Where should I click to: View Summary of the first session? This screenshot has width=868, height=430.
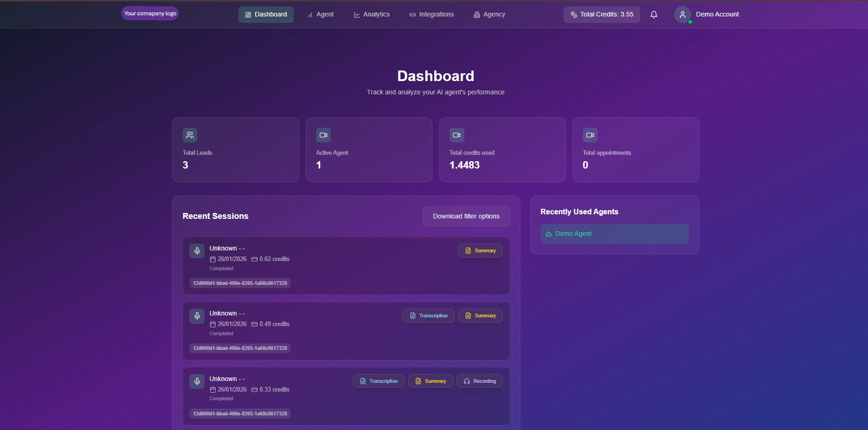(480, 250)
